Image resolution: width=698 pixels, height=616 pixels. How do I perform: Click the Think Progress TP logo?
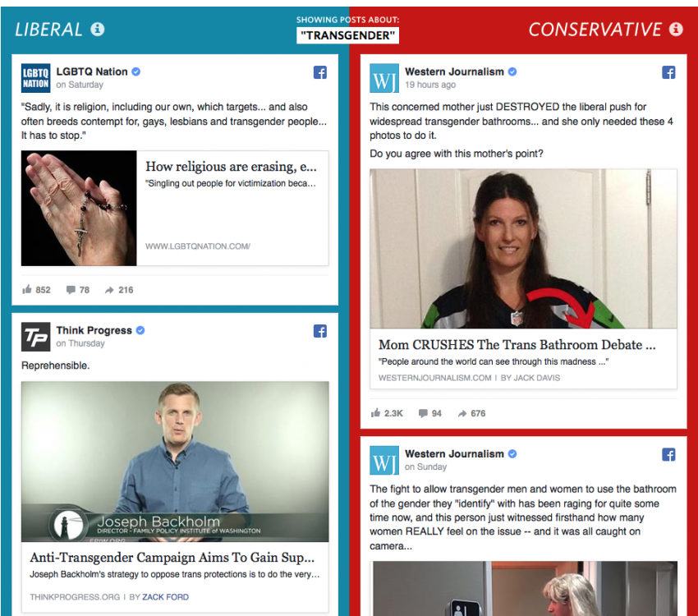coord(35,337)
